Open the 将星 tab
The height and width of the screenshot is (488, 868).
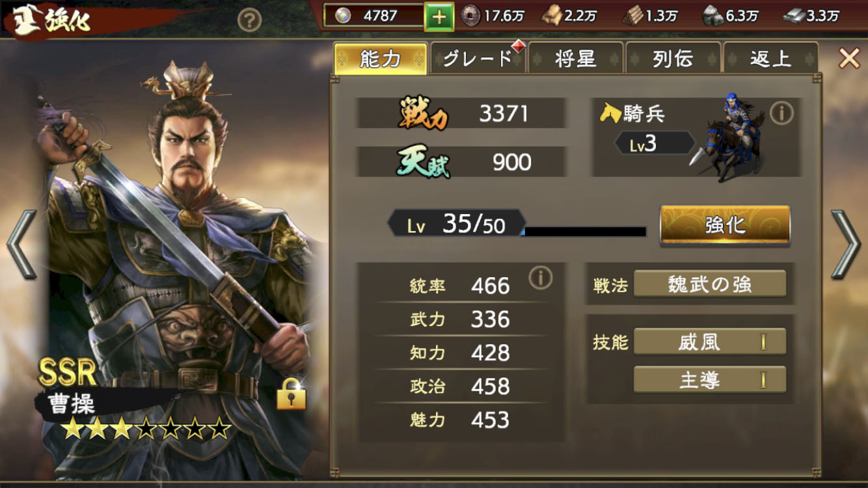tap(576, 59)
